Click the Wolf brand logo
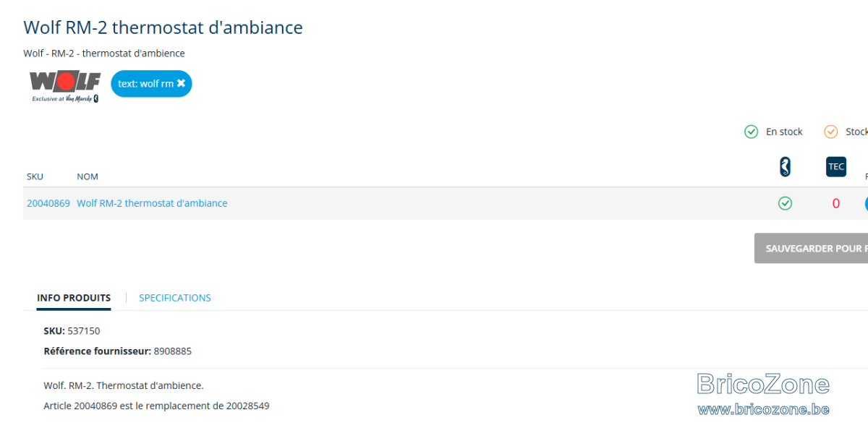Viewport: 868px width, 441px height. tap(65, 86)
